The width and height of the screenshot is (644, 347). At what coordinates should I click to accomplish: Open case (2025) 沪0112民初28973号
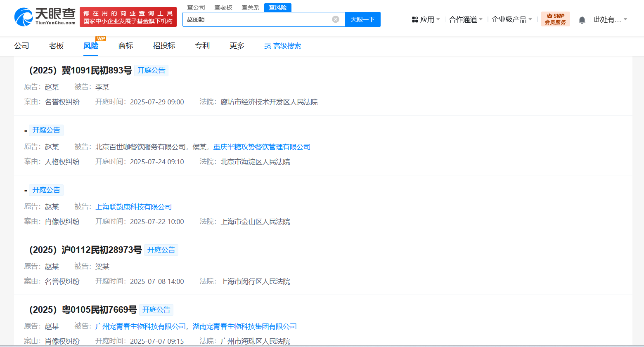point(85,250)
